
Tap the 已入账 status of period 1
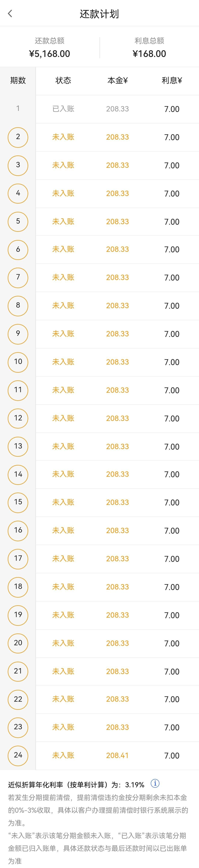click(63, 109)
